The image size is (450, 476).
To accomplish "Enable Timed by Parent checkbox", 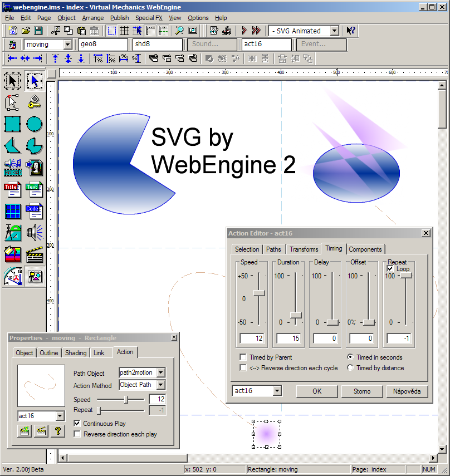I will (x=243, y=357).
